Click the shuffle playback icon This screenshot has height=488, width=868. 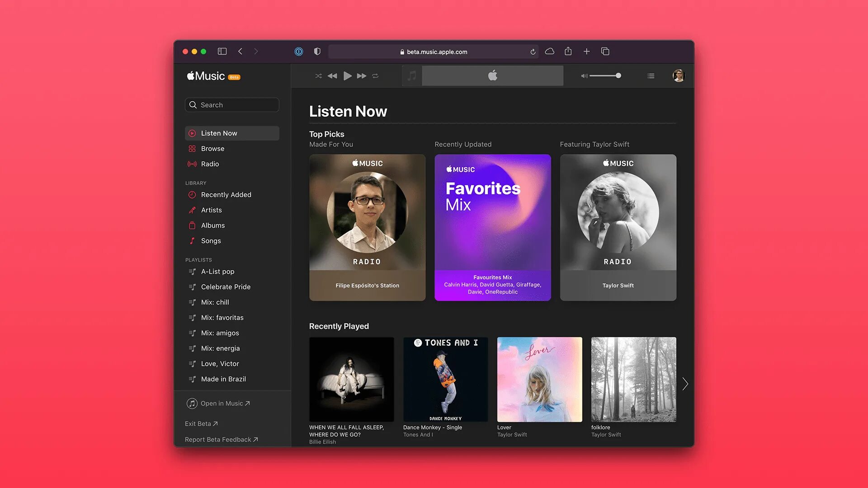coord(318,75)
